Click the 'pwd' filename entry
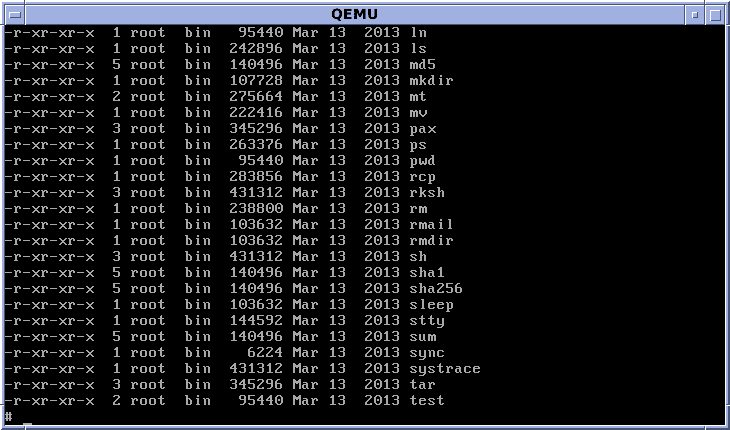 (423, 161)
